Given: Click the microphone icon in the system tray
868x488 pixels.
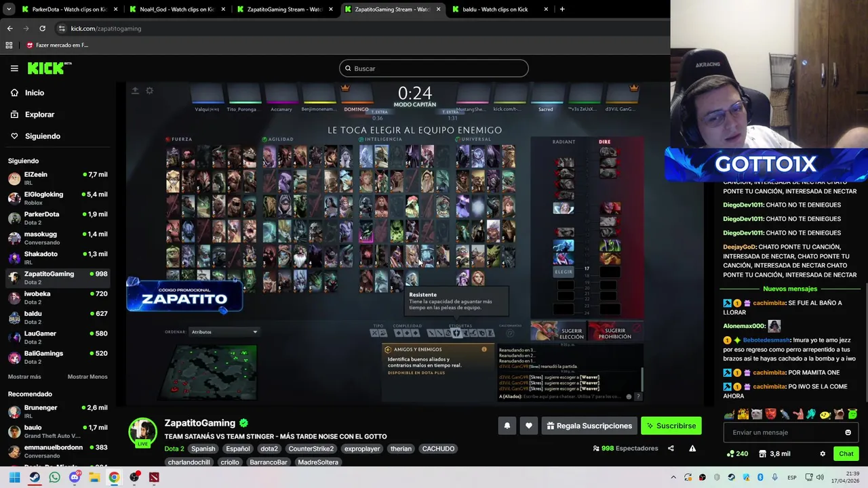Looking at the screenshot, I should 774,477.
